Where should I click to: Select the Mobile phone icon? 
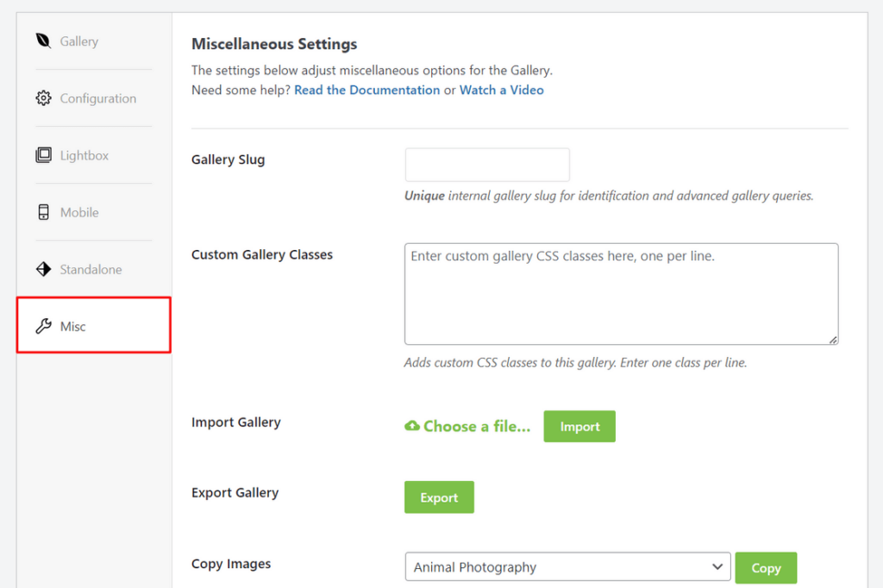pyautogui.click(x=43, y=212)
